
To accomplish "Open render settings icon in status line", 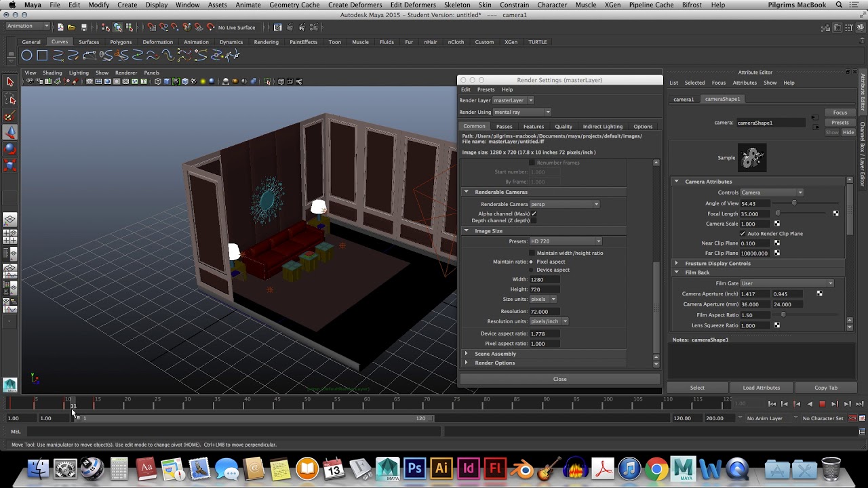I will 314,27.
